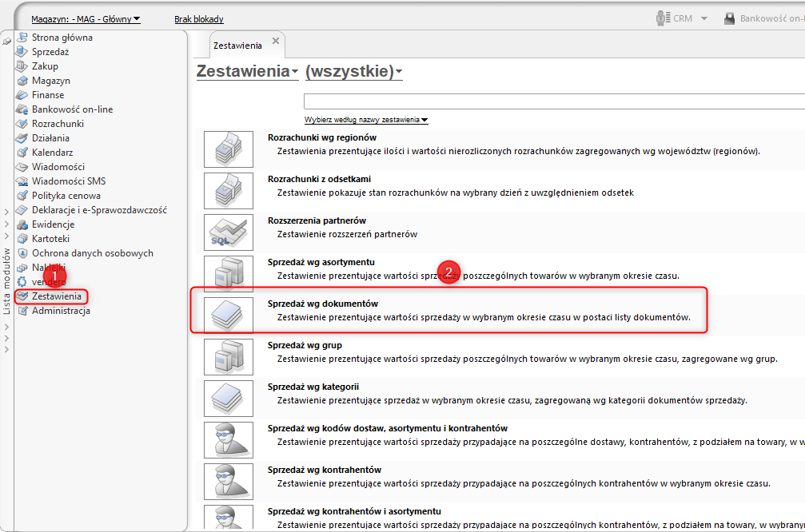
Task: Click the Magazyn module icon
Action: (22, 81)
